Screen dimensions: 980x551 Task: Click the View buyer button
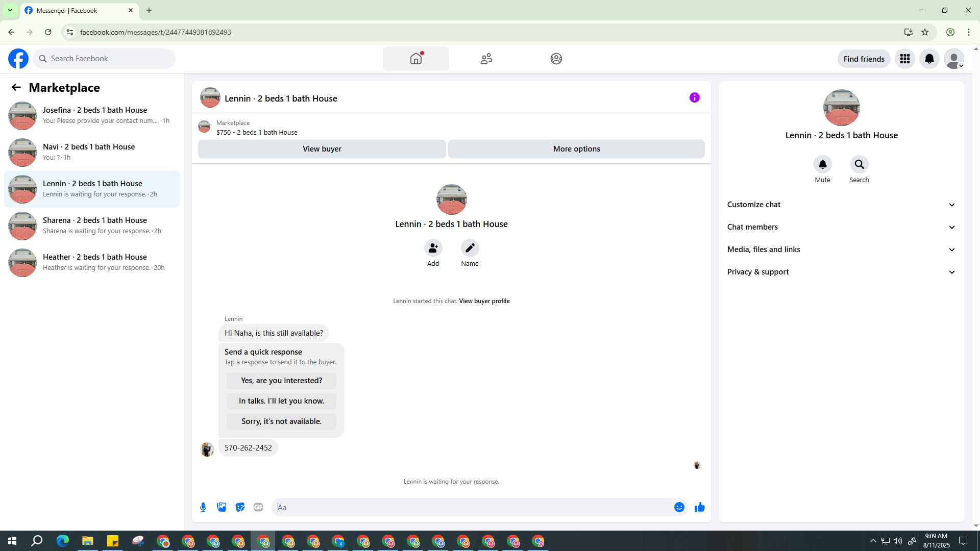click(x=322, y=149)
